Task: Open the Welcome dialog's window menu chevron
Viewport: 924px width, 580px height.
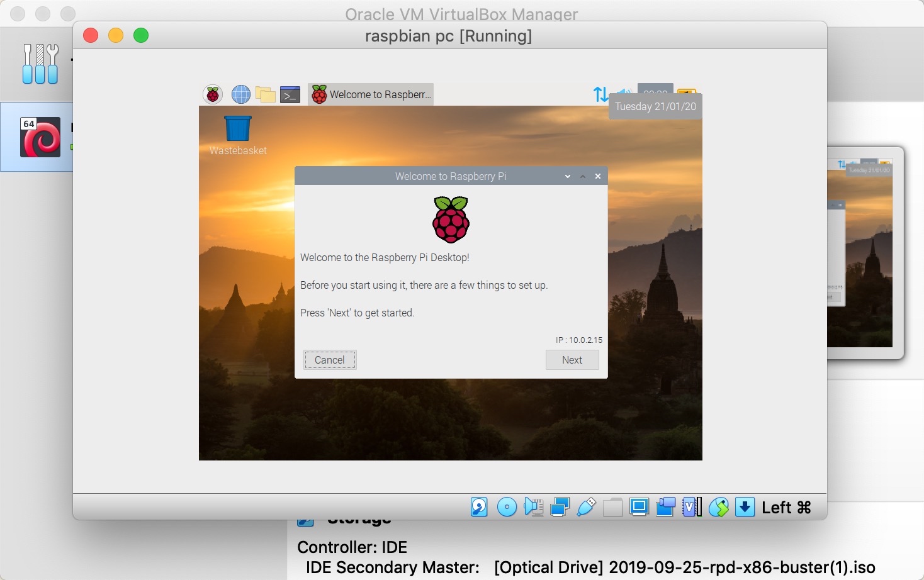Action: (x=568, y=176)
